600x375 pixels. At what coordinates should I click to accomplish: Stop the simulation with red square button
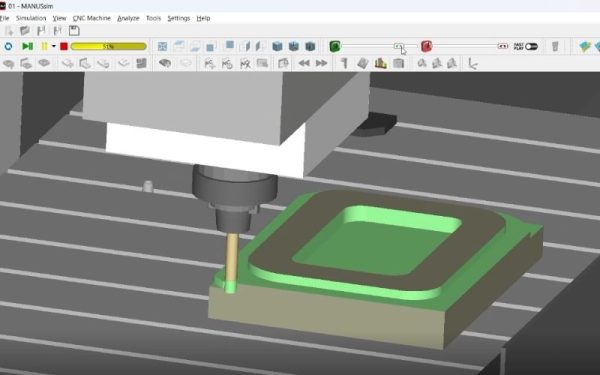click(64, 47)
